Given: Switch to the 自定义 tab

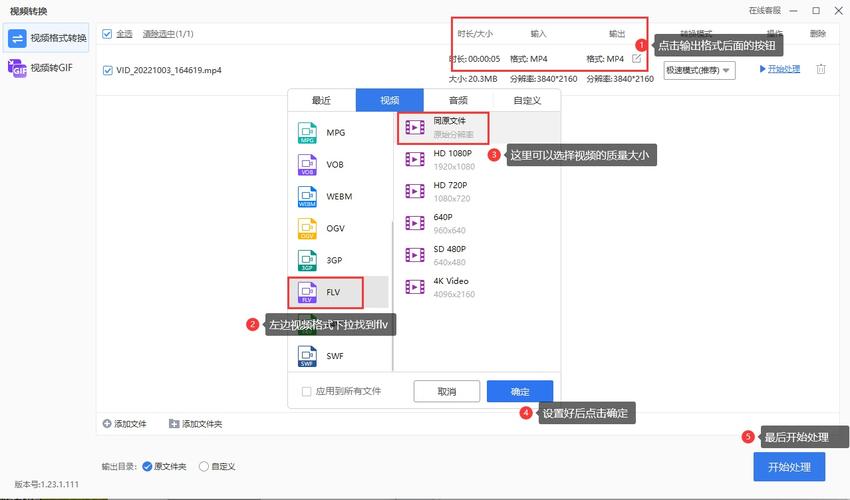Looking at the screenshot, I should click(527, 100).
